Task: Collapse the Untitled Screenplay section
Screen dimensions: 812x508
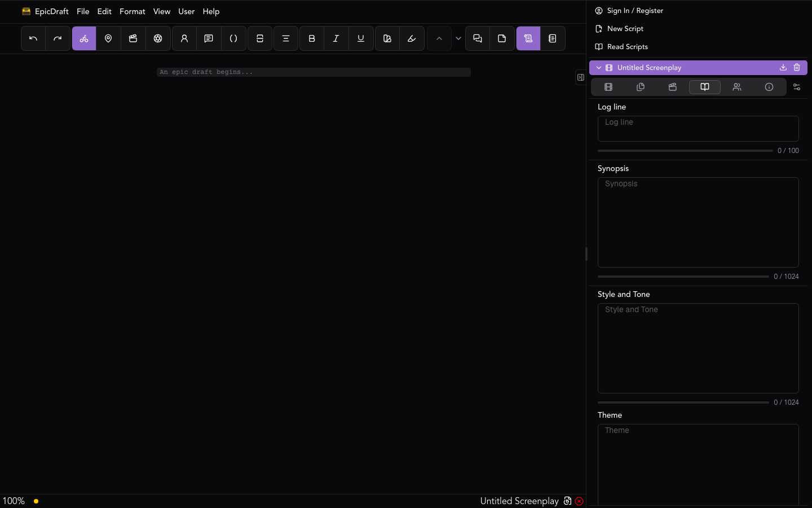Action: pos(599,68)
